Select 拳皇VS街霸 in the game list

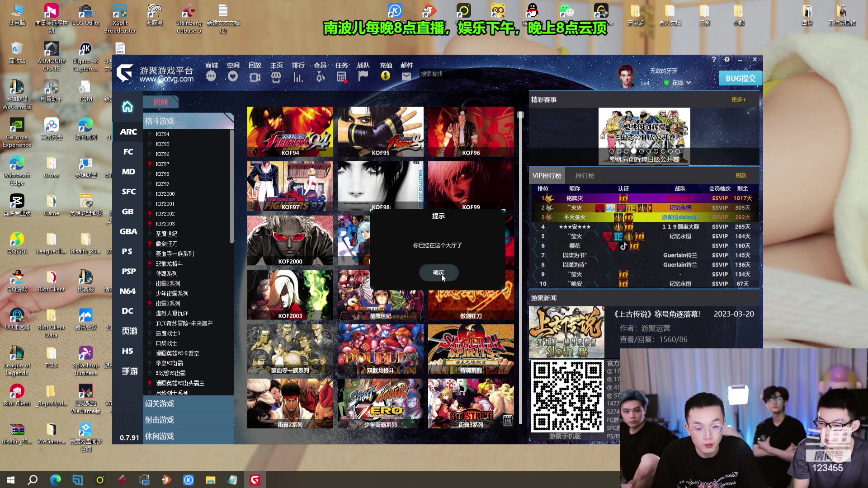tap(169, 363)
